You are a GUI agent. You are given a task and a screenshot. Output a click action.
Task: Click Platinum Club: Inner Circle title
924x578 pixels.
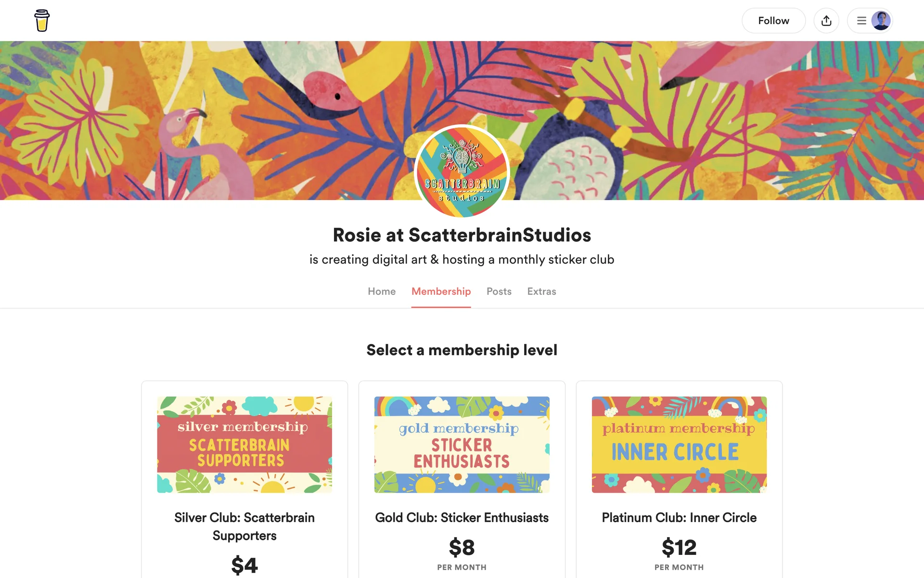(x=679, y=517)
